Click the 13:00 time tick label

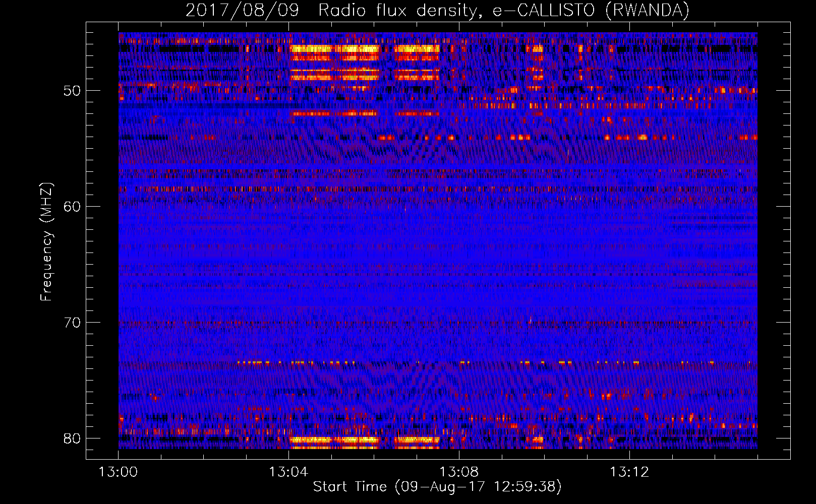click(x=118, y=472)
